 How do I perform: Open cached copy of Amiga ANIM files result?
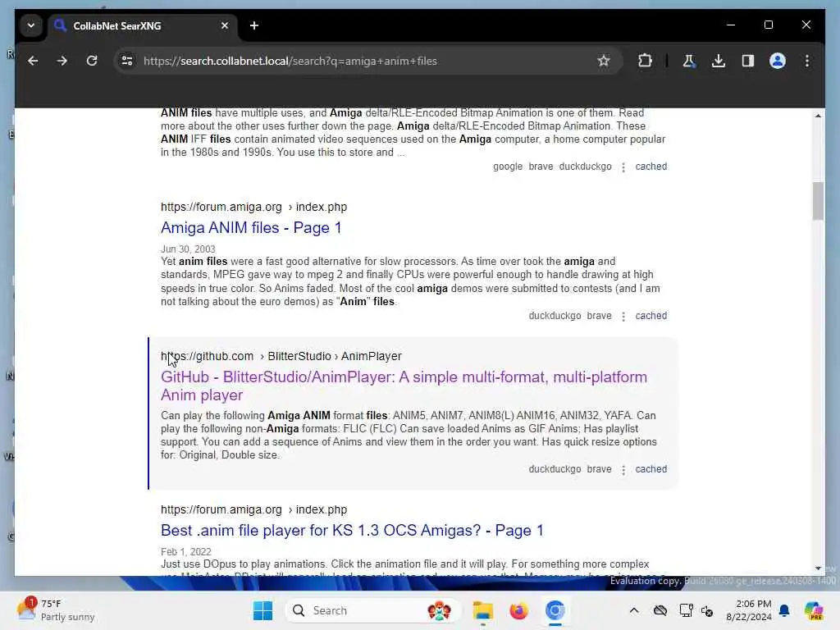click(651, 316)
